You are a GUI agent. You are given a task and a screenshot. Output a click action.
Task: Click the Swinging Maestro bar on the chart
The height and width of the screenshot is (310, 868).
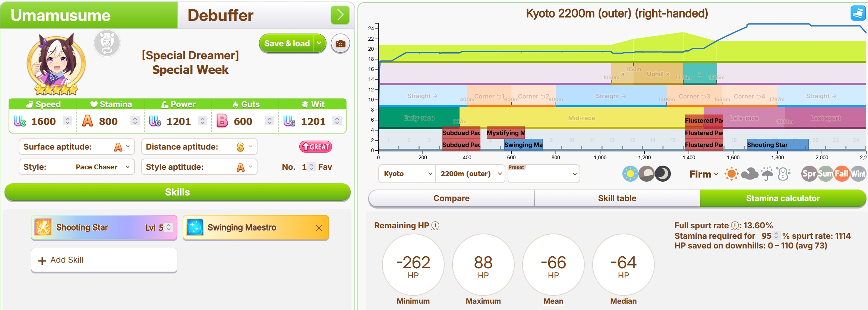tap(523, 145)
